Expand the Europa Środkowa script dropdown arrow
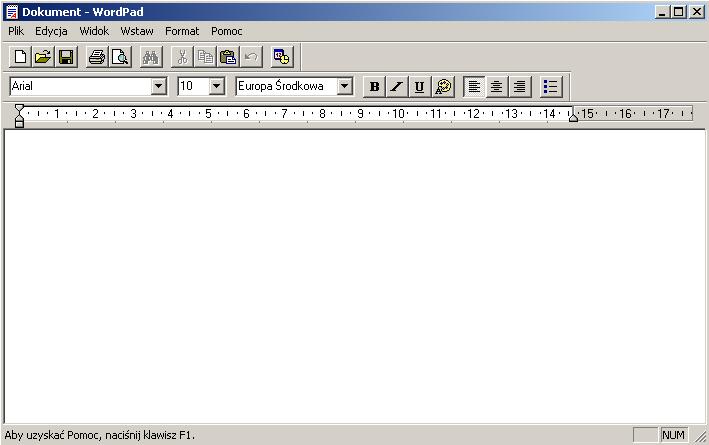 (x=345, y=86)
